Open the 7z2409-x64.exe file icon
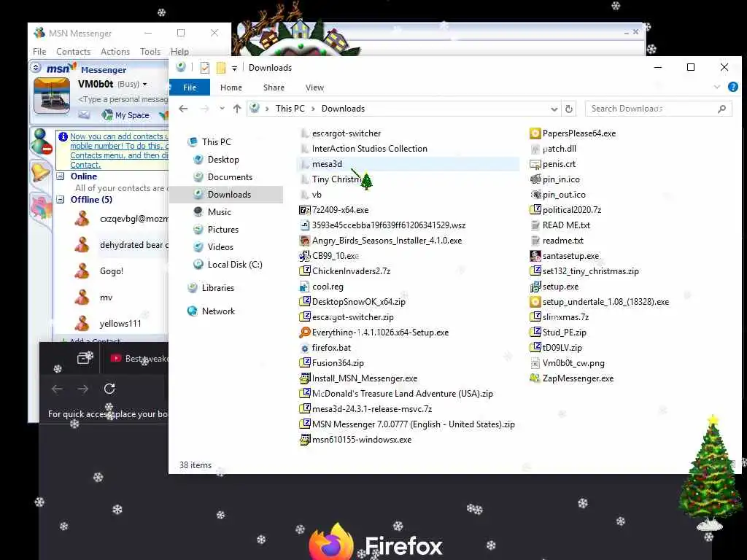This screenshot has height=560, width=747. 304,210
